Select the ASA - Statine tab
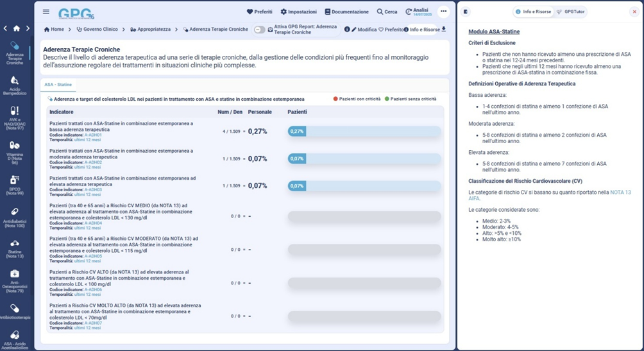This screenshot has height=351, width=644. tap(59, 84)
